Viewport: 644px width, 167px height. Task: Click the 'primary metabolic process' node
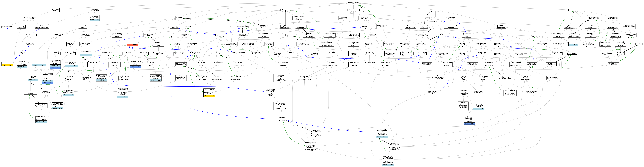[x=590, y=27]
